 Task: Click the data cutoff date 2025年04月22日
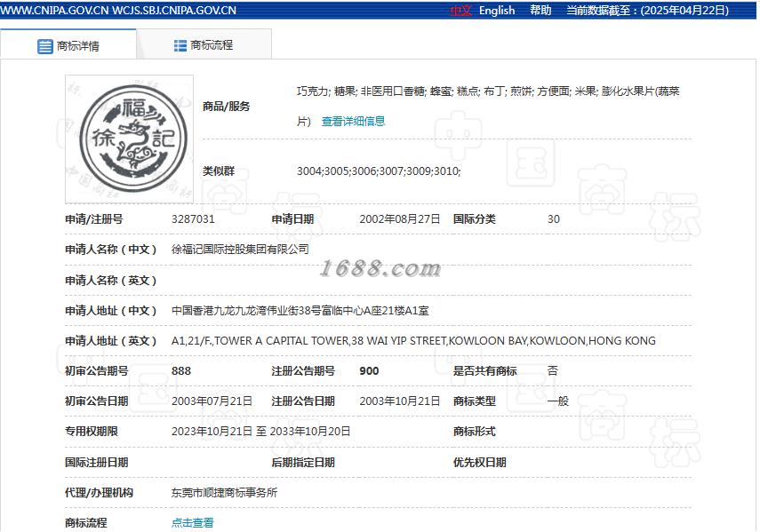point(684,10)
